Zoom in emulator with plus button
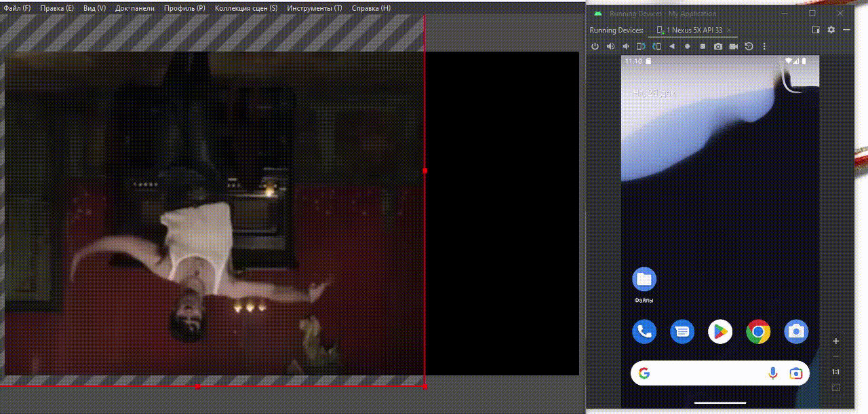This screenshot has height=414, width=868. 836,341
